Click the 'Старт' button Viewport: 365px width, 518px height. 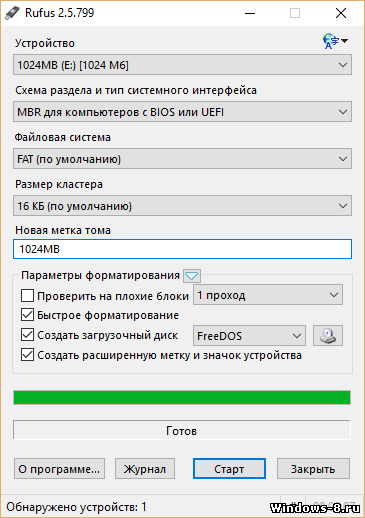pos(229,469)
